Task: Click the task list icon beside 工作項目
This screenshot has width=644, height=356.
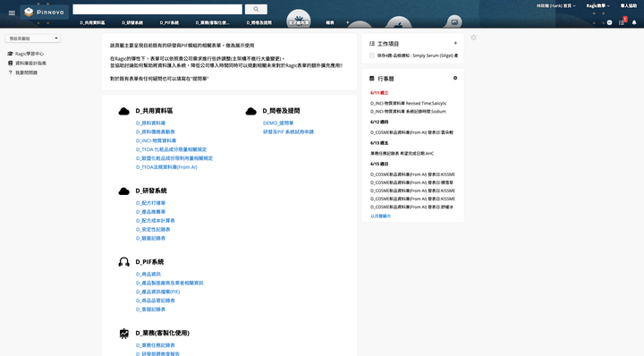Action: pos(372,44)
